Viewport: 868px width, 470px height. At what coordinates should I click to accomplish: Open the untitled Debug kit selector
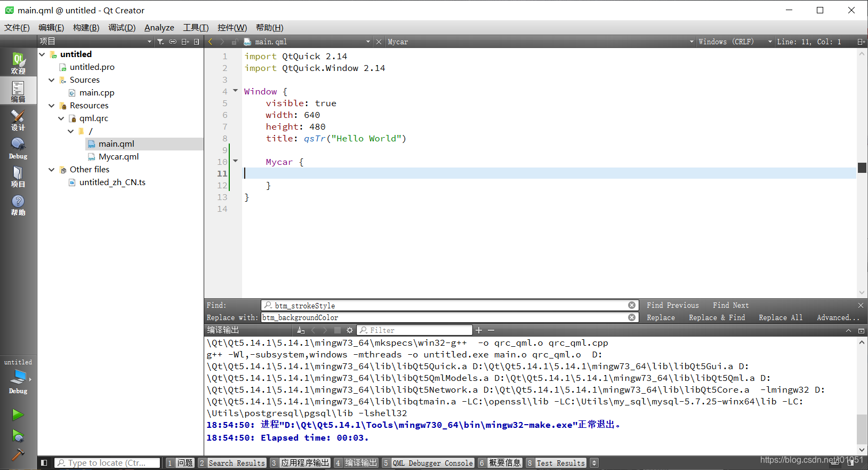(18, 377)
